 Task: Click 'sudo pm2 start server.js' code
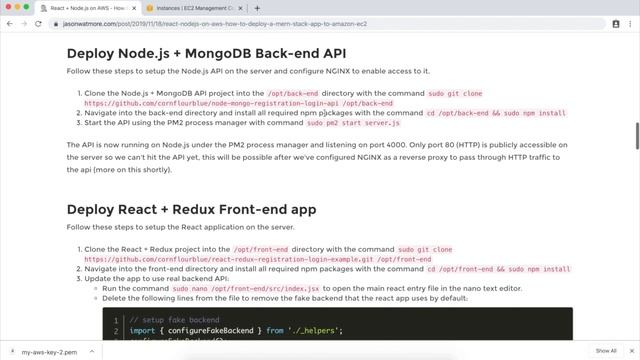tap(353, 123)
